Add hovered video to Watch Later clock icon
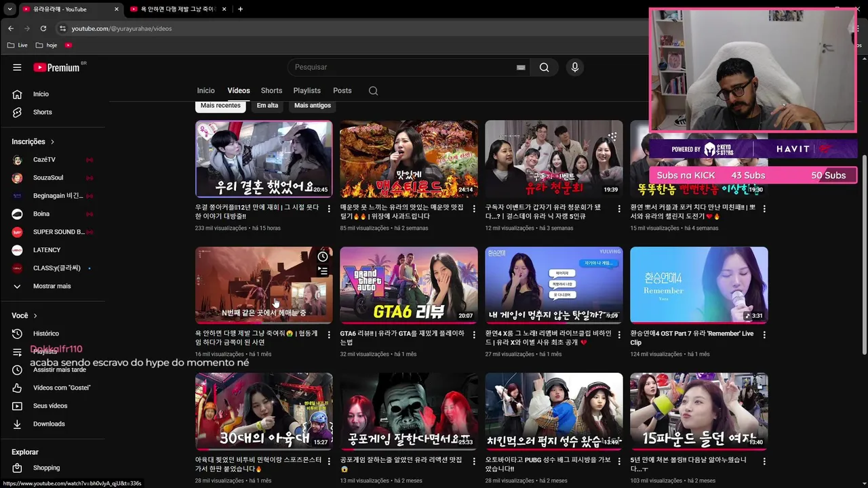The height and width of the screenshot is (488, 868). (x=323, y=256)
